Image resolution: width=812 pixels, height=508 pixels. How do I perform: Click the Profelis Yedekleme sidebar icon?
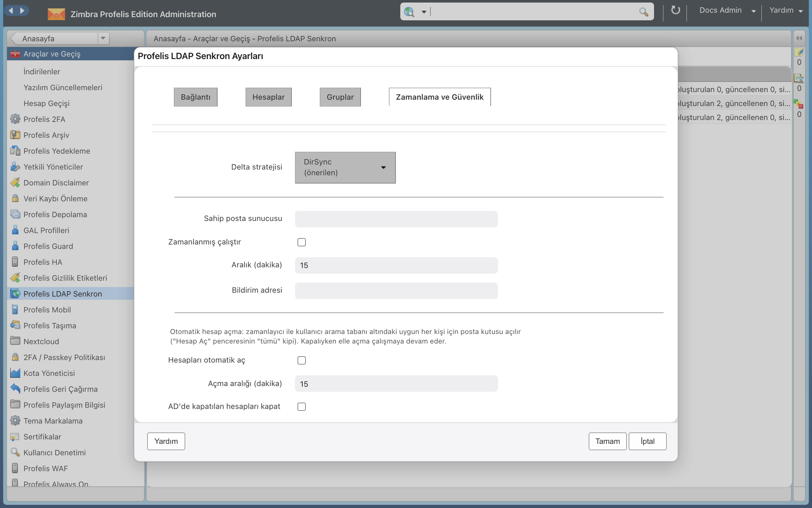point(15,150)
